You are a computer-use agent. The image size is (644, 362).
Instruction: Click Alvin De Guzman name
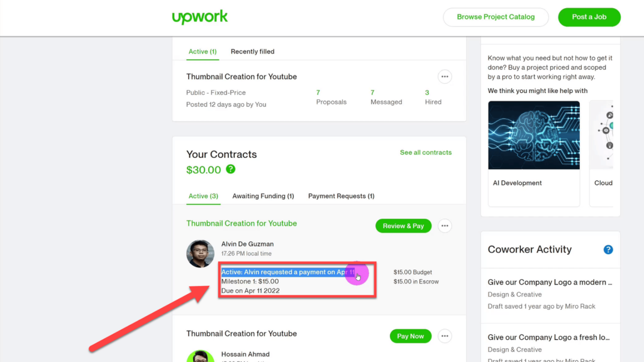(247, 244)
